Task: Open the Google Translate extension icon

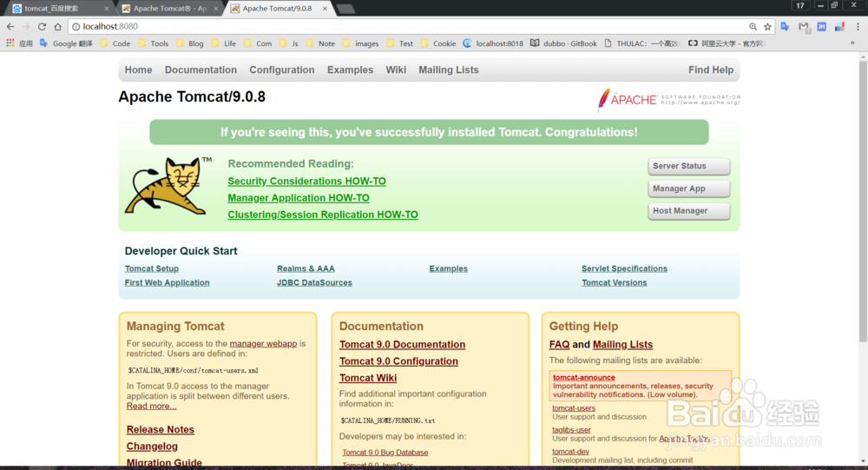Action: click(785, 26)
